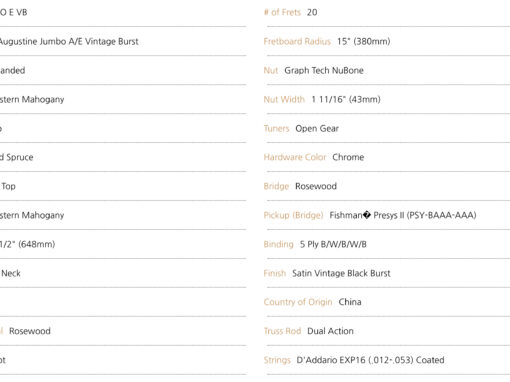The height and width of the screenshot is (382, 510).
Task: Select the 'Augustine Jumbo A/E Vintage Burst' name
Action: (69, 41)
